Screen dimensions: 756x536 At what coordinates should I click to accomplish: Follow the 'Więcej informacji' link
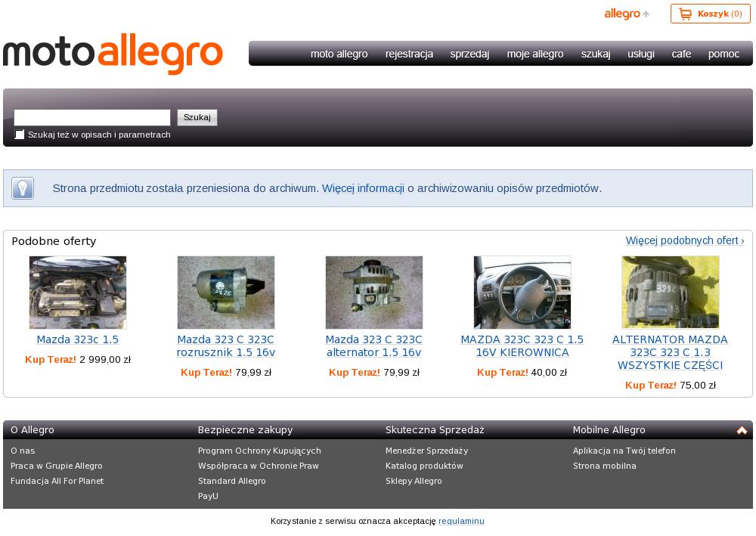(x=363, y=188)
